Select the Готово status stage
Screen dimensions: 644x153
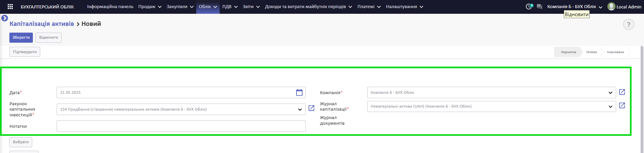pyautogui.click(x=591, y=52)
